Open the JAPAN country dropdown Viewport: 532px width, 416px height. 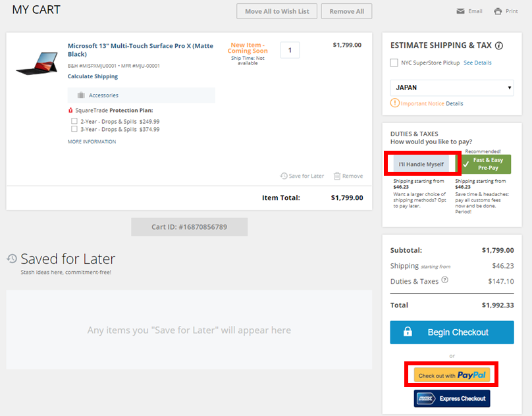pos(452,88)
